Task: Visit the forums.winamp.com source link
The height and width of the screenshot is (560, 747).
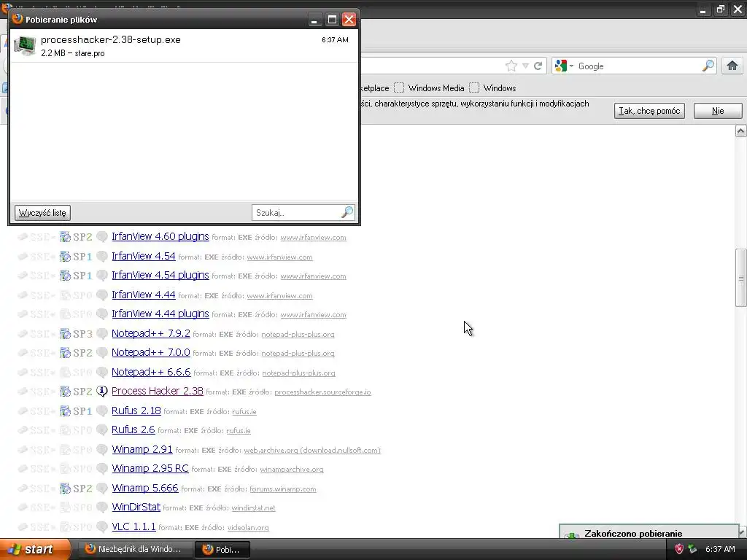Action: (x=283, y=489)
